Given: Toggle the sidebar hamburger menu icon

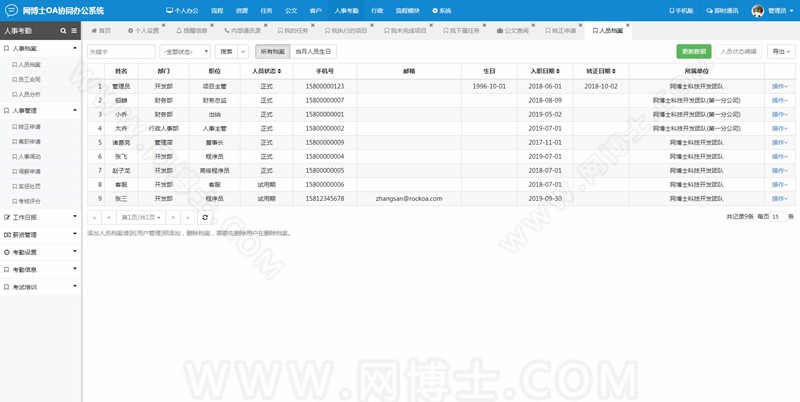Looking at the screenshot, I should (74, 31).
